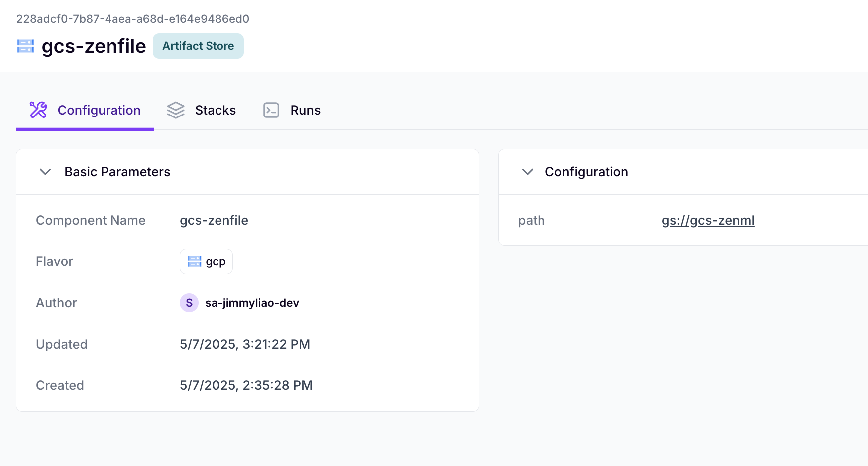Click the Updated timestamp value
The image size is (868, 466).
coord(245,344)
